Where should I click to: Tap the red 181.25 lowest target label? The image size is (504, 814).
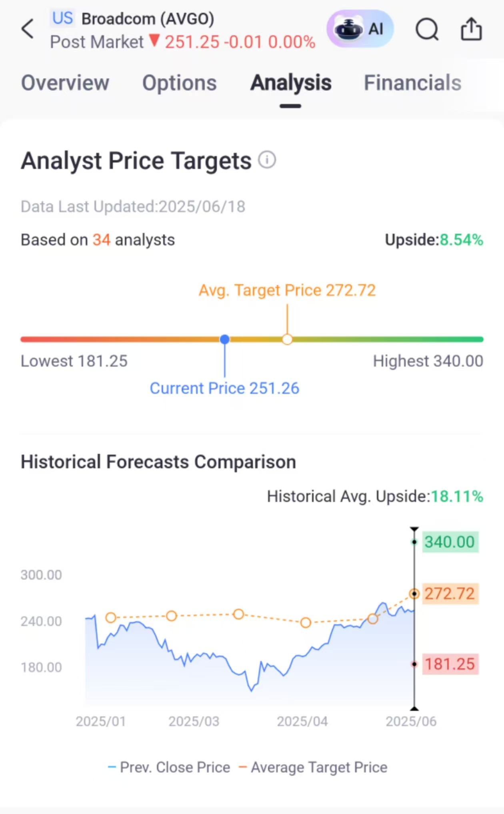[x=450, y=664]
